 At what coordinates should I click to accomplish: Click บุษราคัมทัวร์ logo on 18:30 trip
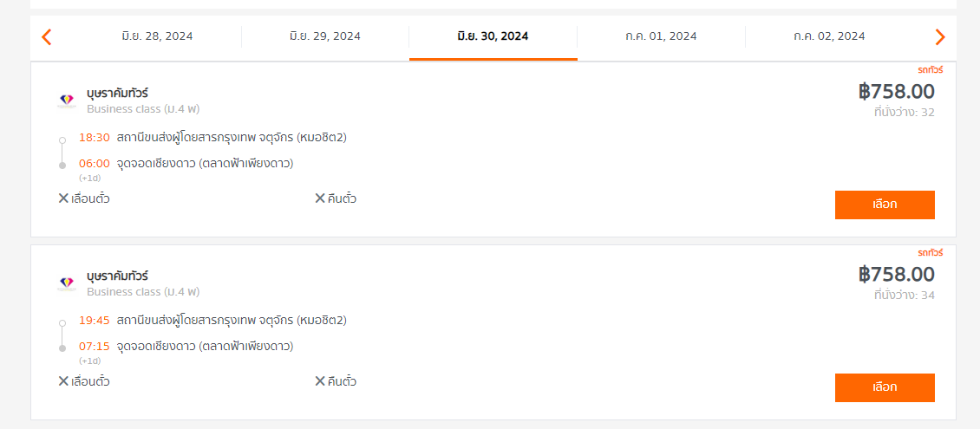pyautogui.click(x=66, y=101)
